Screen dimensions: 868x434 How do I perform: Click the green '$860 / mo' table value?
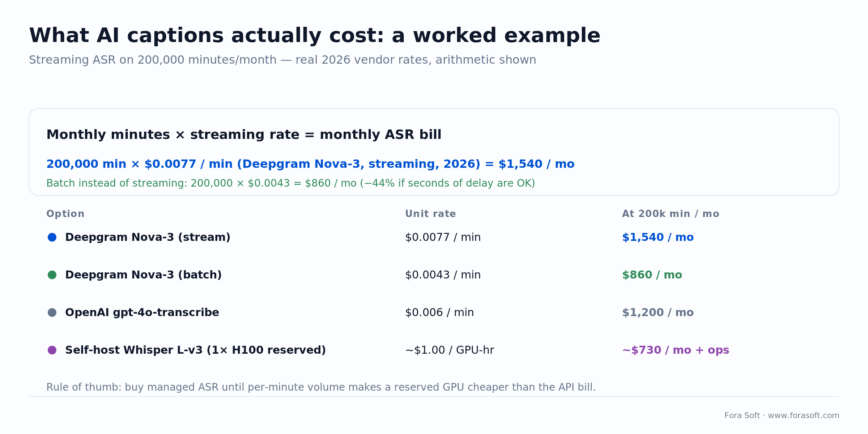click(x=652, y=275)
